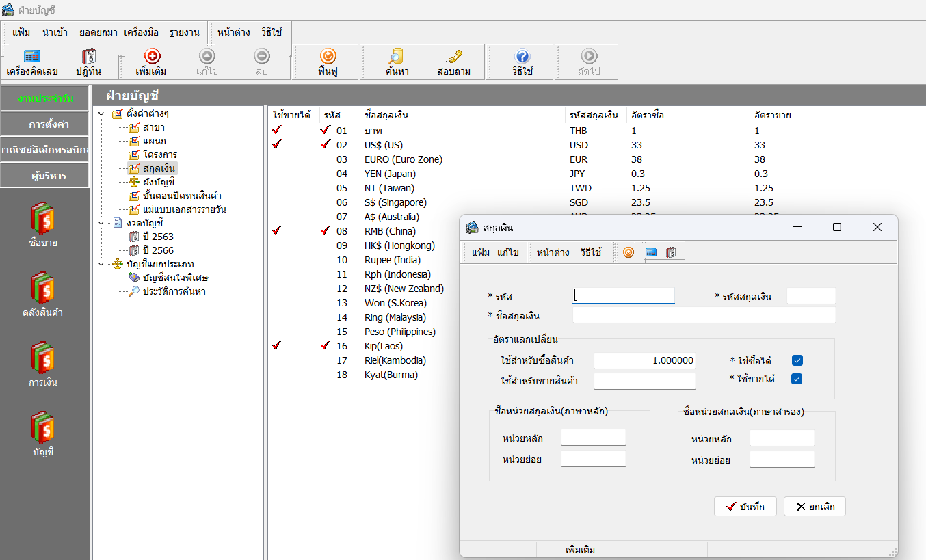
Task: Click the small calculator icon in dialog toolbar
Action: (650, 252)
